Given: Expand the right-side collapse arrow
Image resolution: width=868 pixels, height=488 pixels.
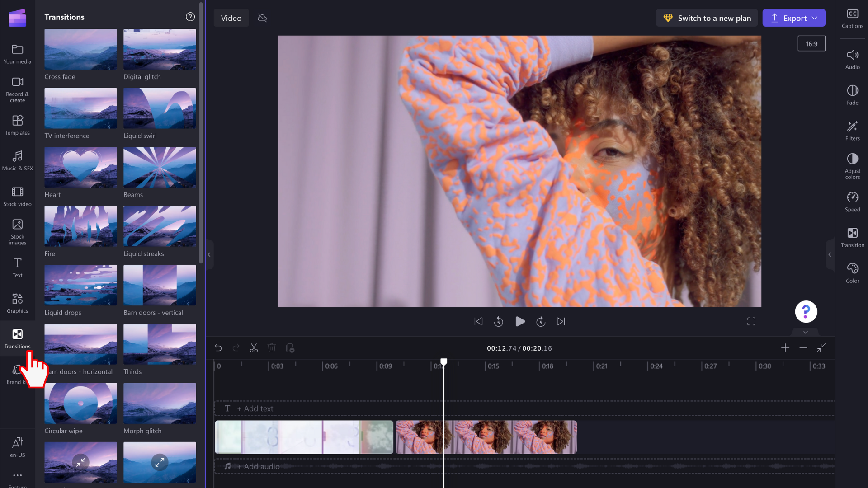Looking at the screenshot, I should (x=830, y=255).
